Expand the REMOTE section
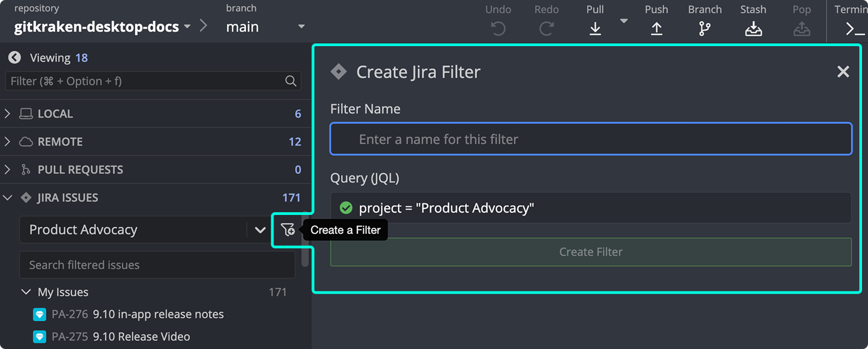Screen dimensions: 868x349 [7, 142]
